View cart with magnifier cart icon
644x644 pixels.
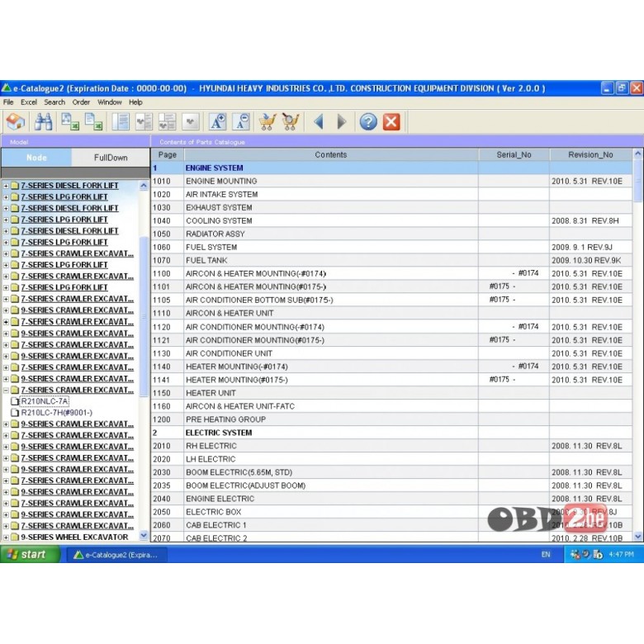[x=291, y=121]
